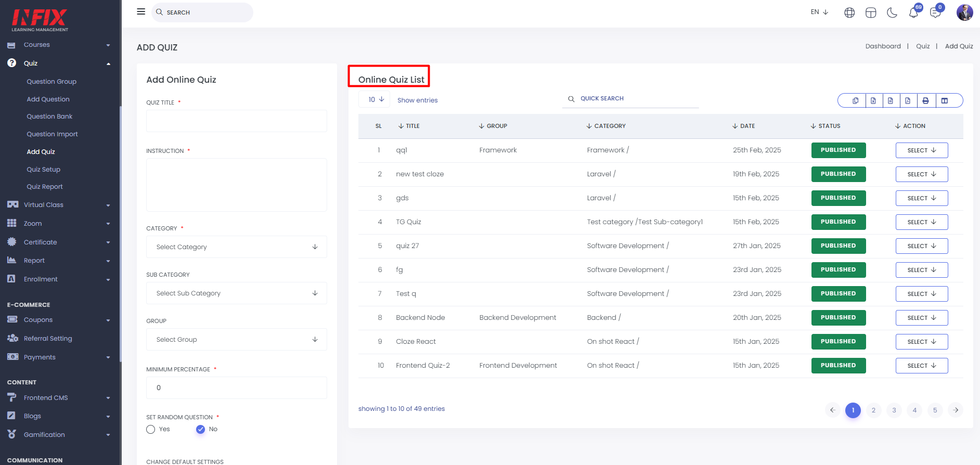Select Yes for Set Random Question
This screenshot has height=465, width=980.
(x=151, y=429)
